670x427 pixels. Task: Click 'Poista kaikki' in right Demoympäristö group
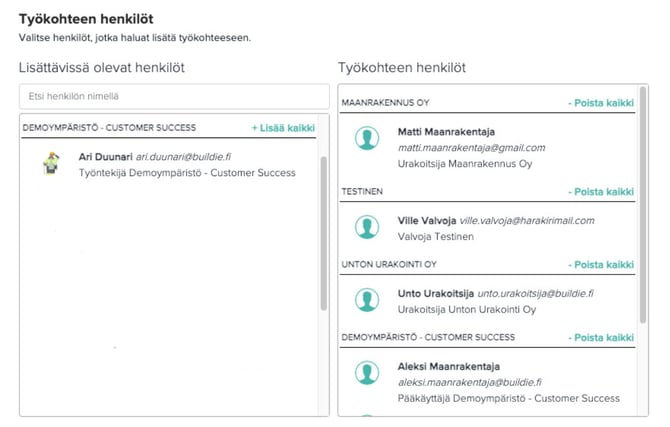point(601,337)
